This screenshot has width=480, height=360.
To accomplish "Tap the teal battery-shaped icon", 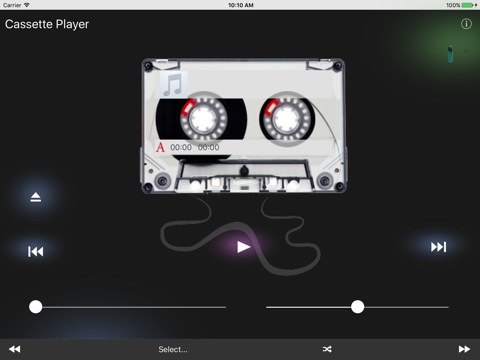I will (450, 54).
